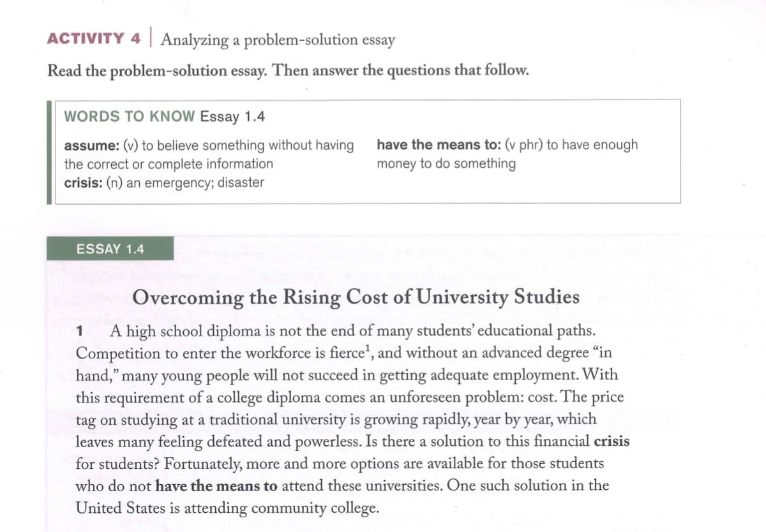766x532 pixels.
Task: Click the WORDS TO KNOW header
Action: point(130,117)
